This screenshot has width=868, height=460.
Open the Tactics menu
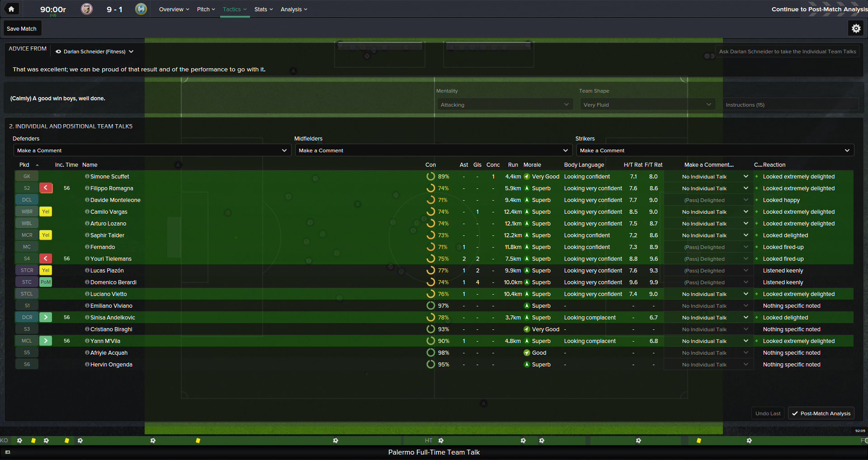[x=235, y=9]
